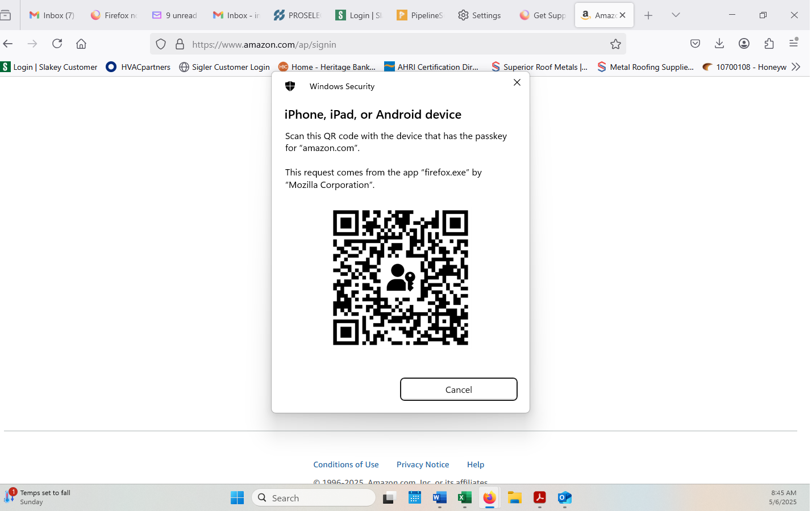Click the QR code image

click(401, 278)
